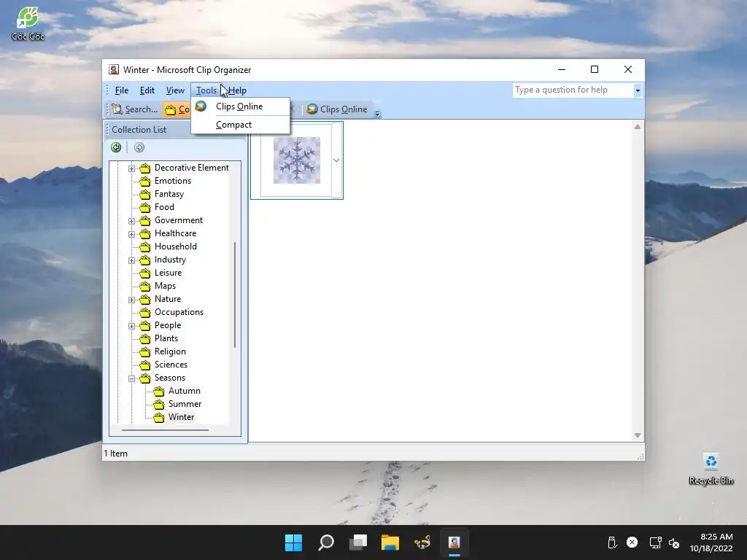
Task: Click the Cốc Cốc desktop shortcut
Action: coord(28,23)
